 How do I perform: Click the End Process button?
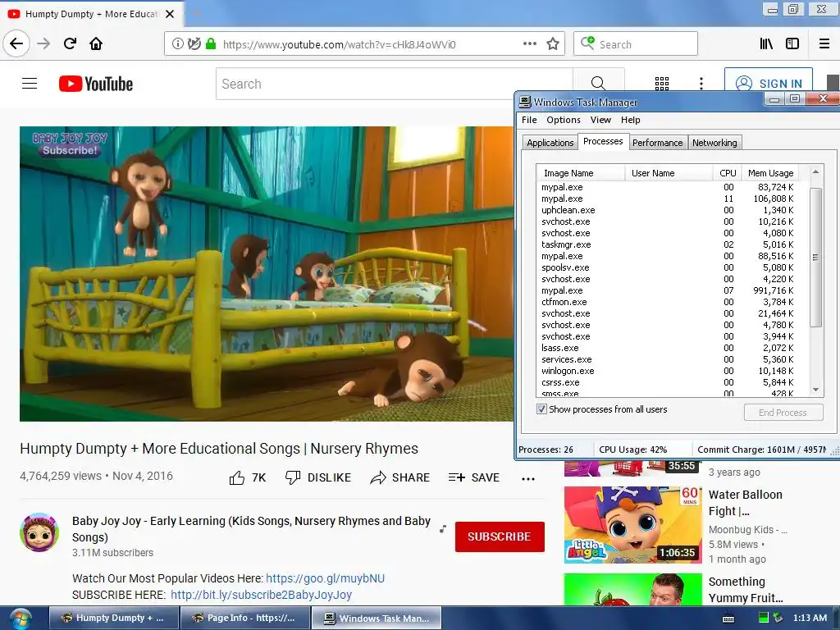[x=783, y=413]
